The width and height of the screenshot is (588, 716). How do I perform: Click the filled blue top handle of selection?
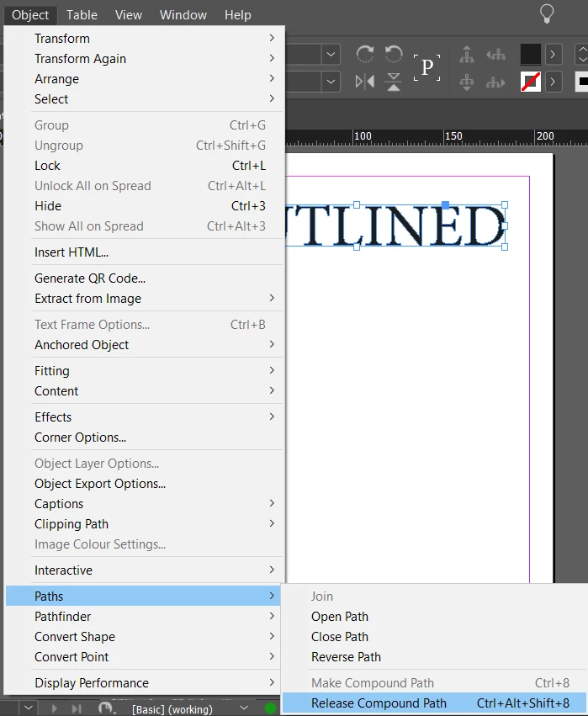[446, 205]
